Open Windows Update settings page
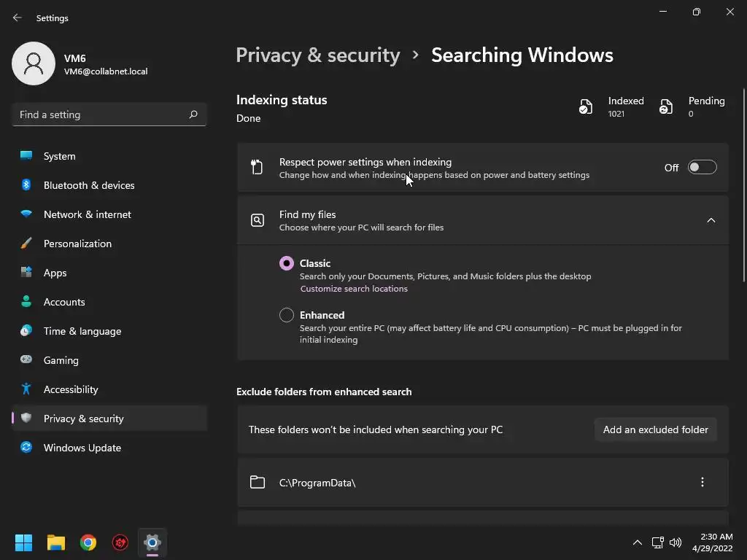747x560 pixels. (x=82, y=448)
